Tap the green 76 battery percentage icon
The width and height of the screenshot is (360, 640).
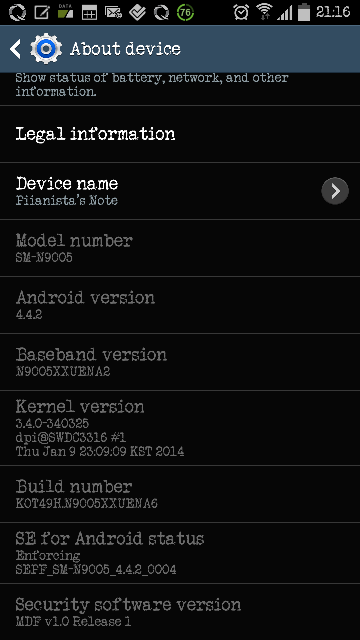coord(185,12)
